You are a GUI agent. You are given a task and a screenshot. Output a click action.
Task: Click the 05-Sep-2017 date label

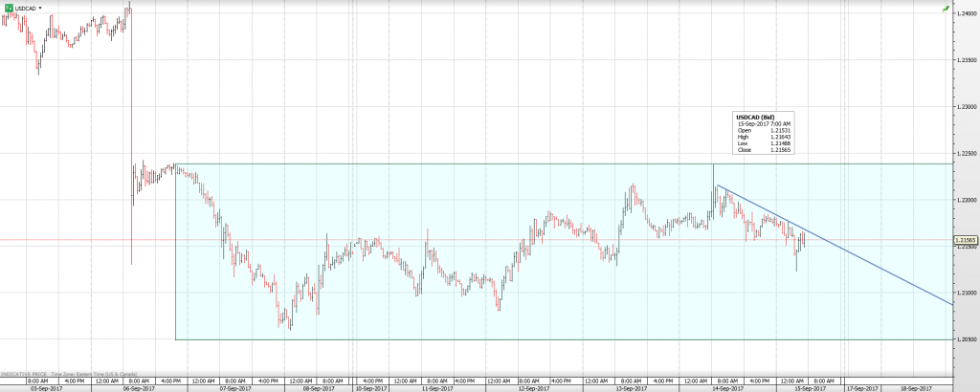(47, 388)
